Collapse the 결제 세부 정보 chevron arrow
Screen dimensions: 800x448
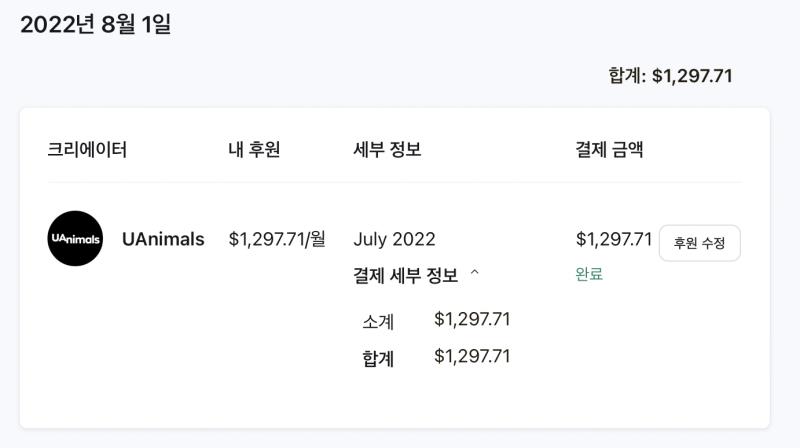(x=474, y=273)
